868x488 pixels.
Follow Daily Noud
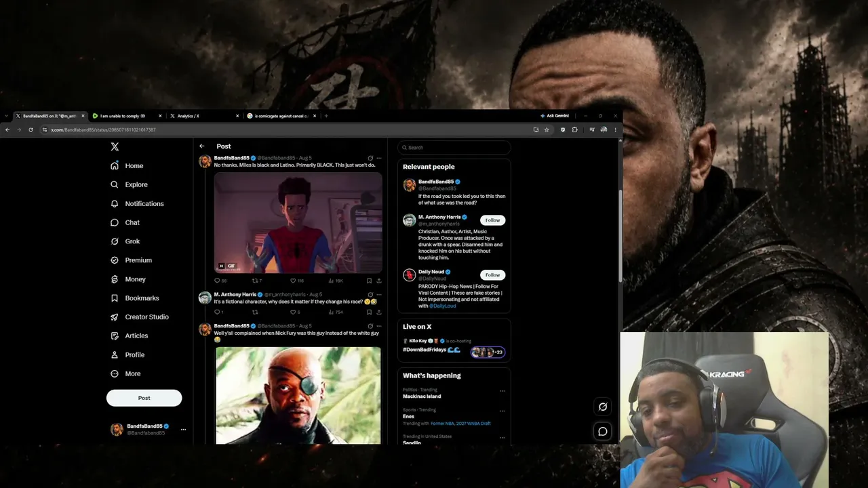492,274
